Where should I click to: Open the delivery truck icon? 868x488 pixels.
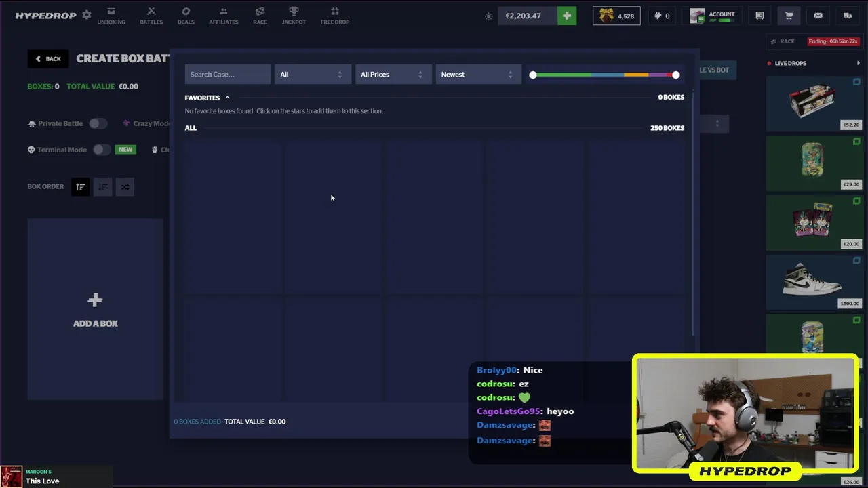[847, 16]
